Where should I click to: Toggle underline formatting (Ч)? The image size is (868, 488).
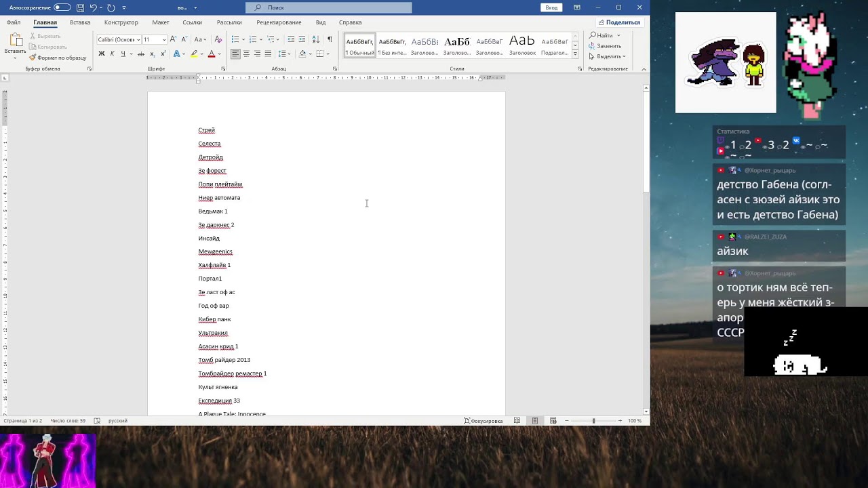123,54
